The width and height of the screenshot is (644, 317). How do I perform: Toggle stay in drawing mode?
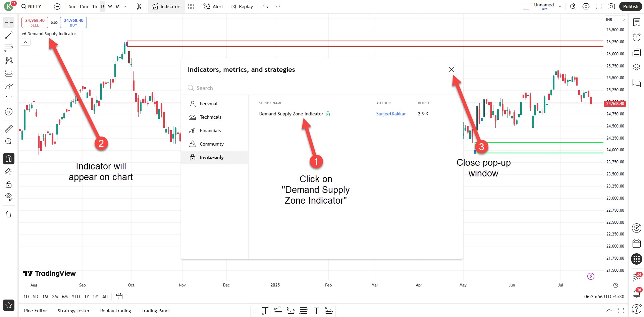coord(9,171)
